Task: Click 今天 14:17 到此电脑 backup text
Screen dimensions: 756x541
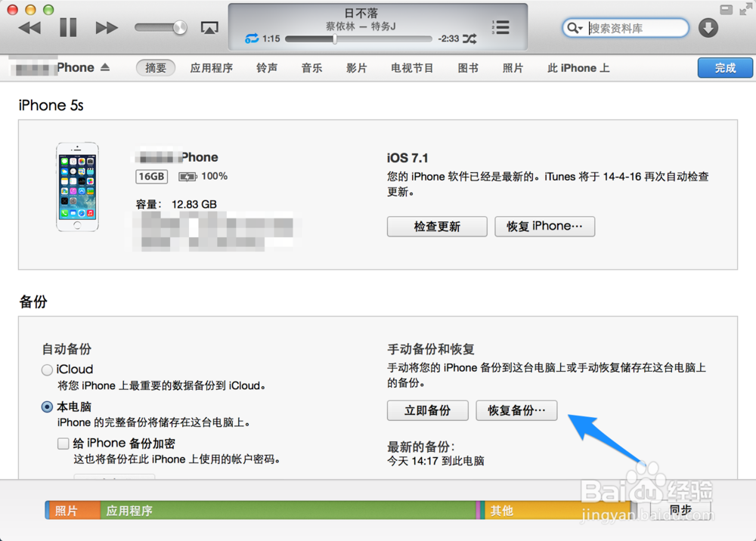Action: [x=436, y=461]
